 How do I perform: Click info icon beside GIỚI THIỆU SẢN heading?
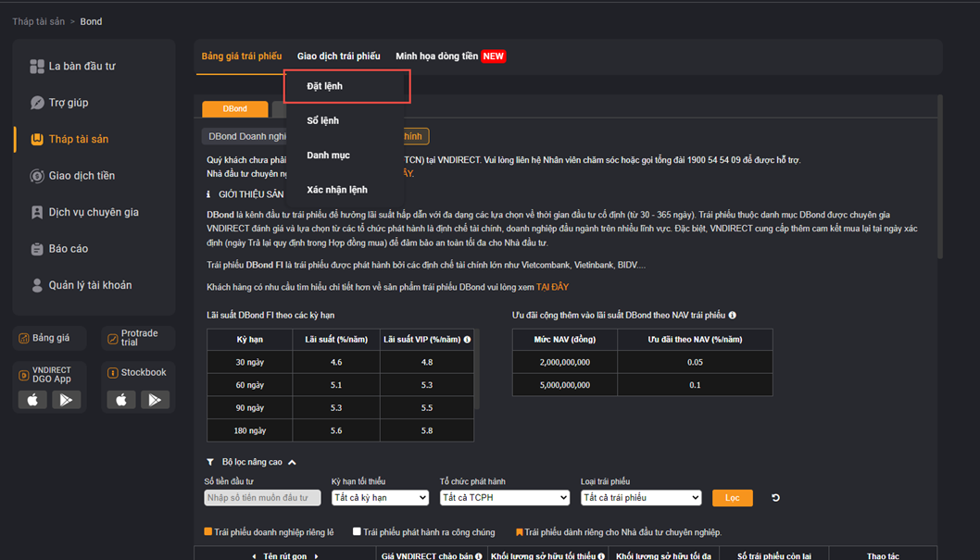coord(208,194)
